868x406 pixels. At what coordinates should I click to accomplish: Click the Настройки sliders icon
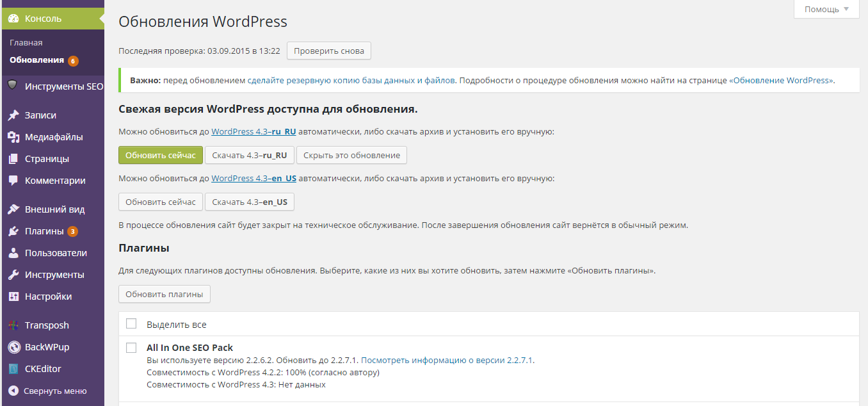click(x=13, y=296)
